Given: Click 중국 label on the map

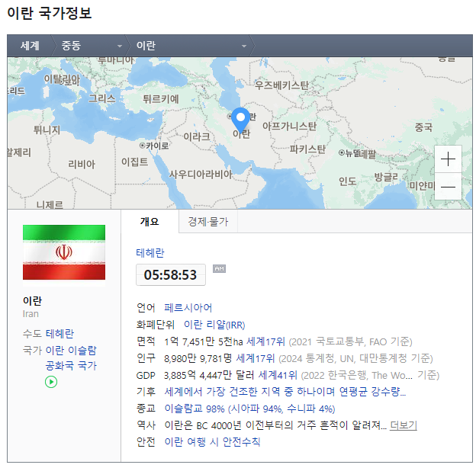Looking at the screenshot, I should 423,127.
